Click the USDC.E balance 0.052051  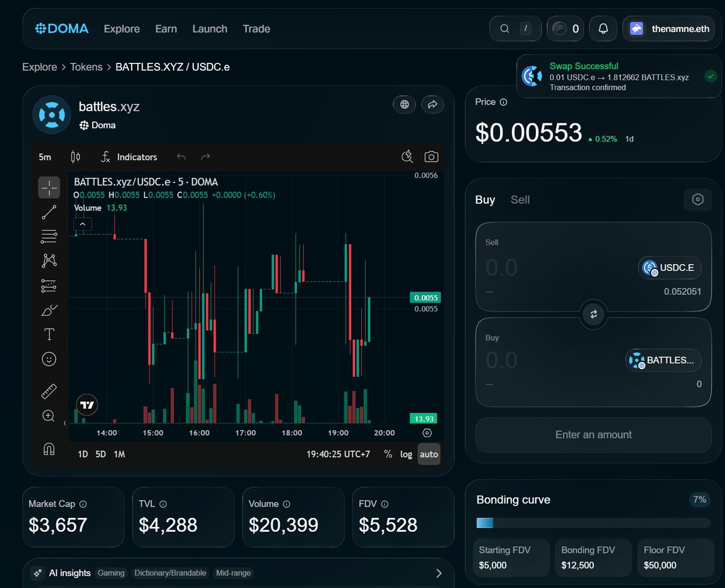[683, 291]
